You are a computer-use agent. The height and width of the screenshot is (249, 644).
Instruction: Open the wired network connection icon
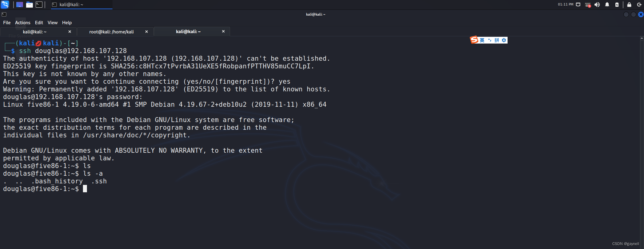tap(578, 5)
